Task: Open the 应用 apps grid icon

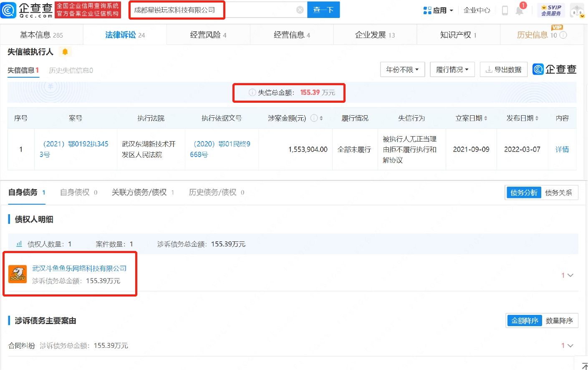Action: point(427,10)
